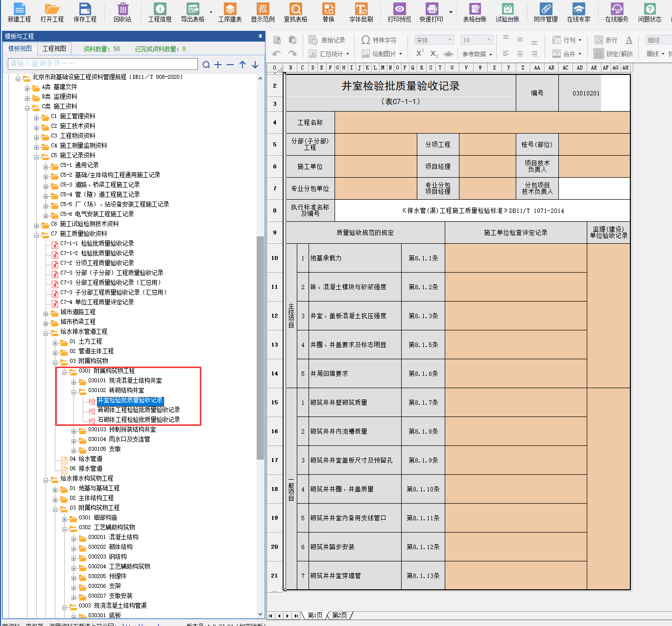
Task: Open the 查找表格 search tool
Action: [x=295, y=12]
